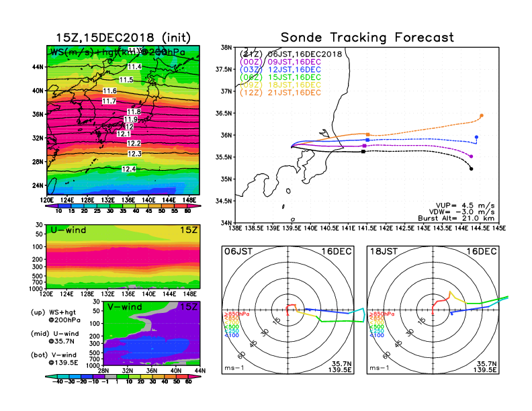Select the black square burst marker on the track

pyautogui.click(x=363, y=151)
